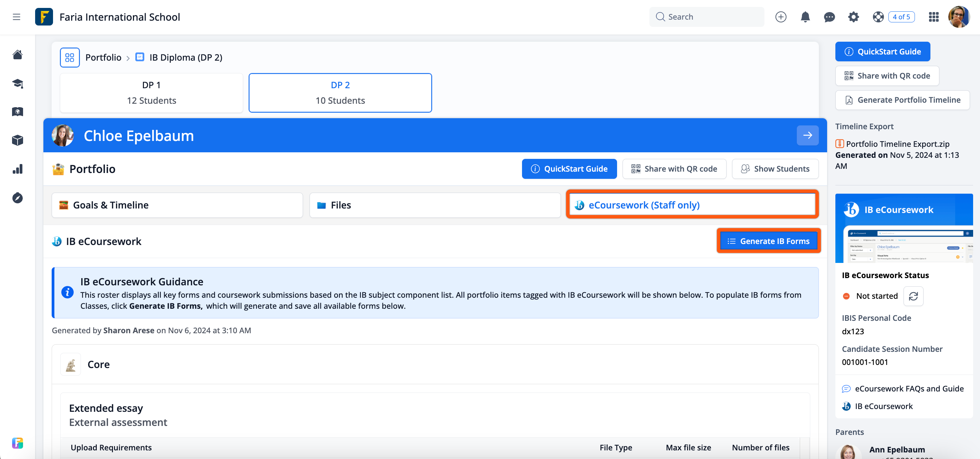
Task: Open the eCoursework (Staff only) tab
Action: click(x=692, y=205)
